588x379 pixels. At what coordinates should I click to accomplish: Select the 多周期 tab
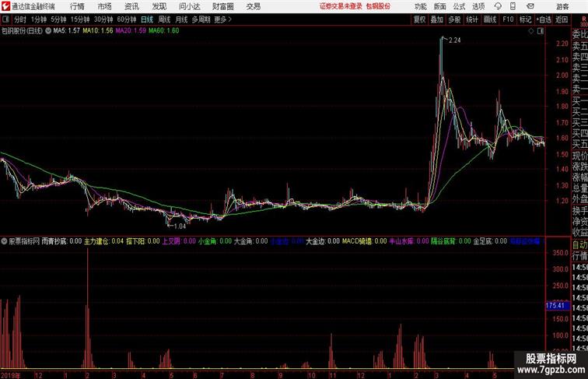click(x=201, y=19)
